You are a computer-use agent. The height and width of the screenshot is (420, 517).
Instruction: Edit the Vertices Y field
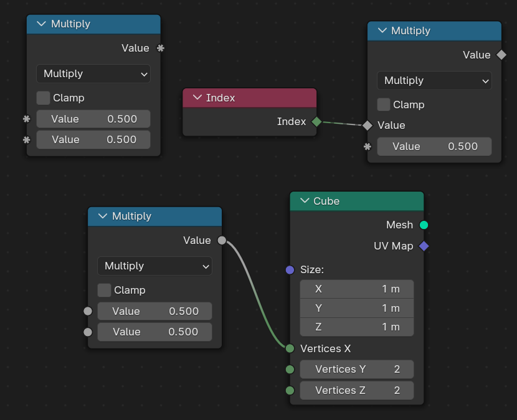(x=357, y=369)
